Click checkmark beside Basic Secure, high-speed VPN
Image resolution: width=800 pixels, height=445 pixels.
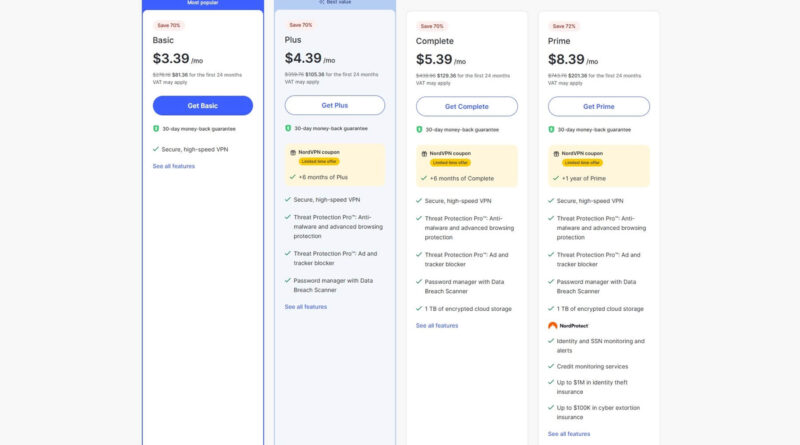point(156,149)
